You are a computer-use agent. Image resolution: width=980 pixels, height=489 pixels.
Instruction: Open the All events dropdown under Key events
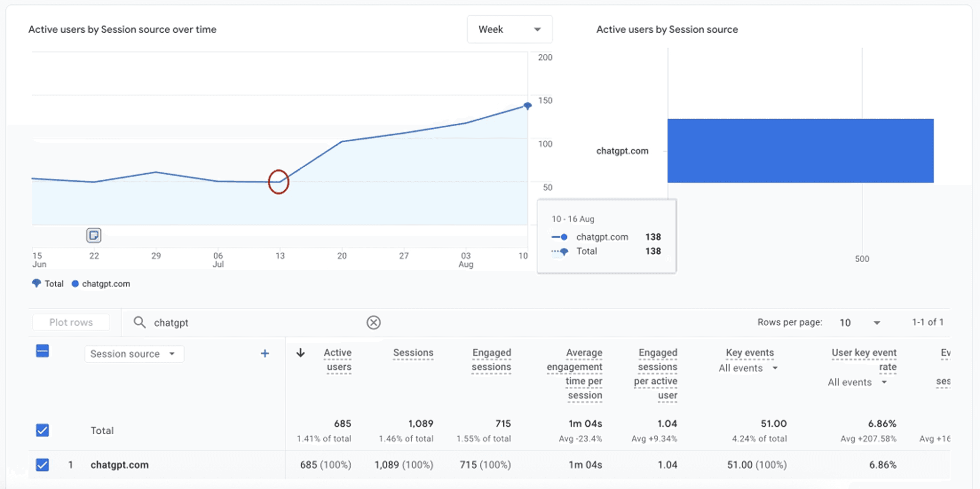(747, 368)
